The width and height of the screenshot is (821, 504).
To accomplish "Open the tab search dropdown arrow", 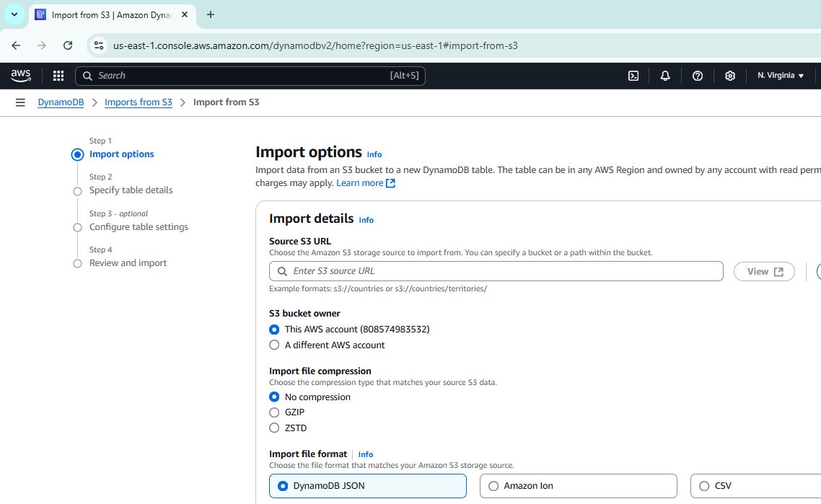I will click(x=14, y=14).
